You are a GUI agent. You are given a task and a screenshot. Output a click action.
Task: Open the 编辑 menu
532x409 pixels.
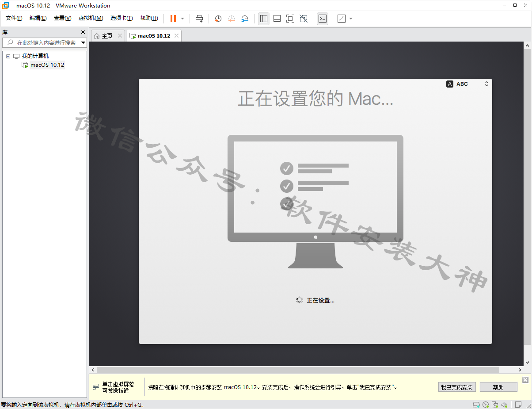(38, 18)
